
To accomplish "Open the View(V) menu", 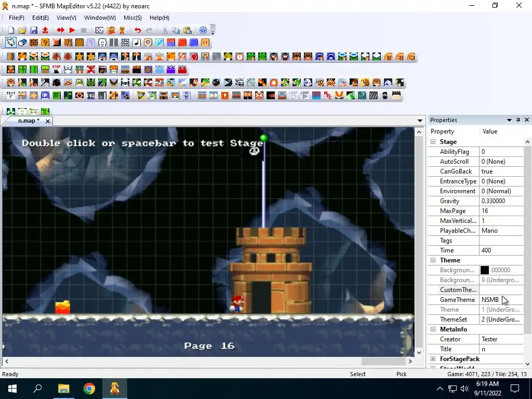I will click(66, 18).
